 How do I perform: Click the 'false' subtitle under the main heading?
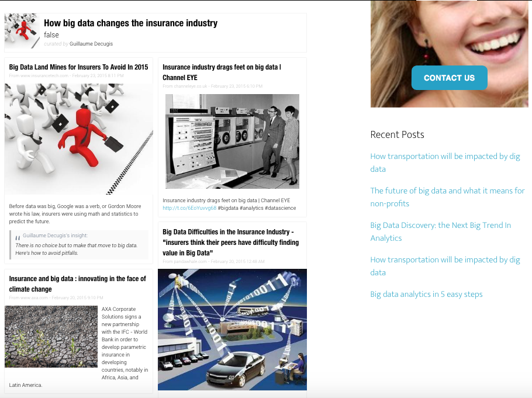coord(51,35)
